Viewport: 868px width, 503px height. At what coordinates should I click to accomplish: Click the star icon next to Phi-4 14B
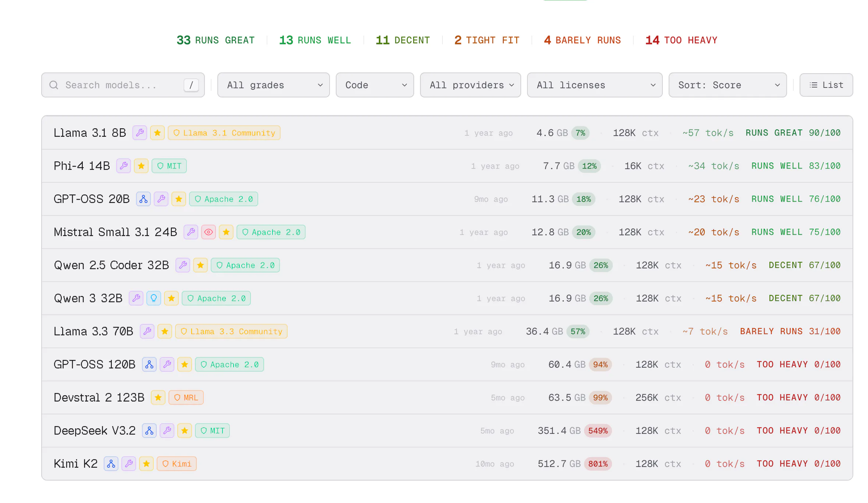(x=141, y=166)
